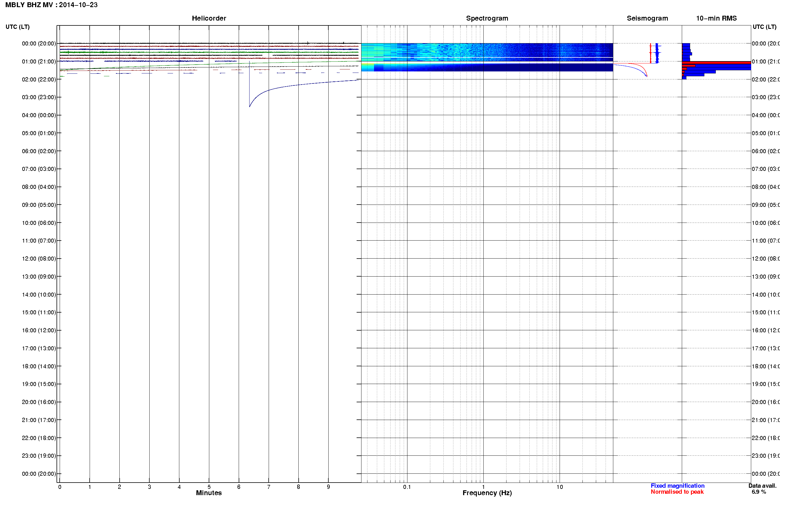The width and height of the screenshot is (812, 508).
Task: Click the right 'UTC (LT)' axis label
Action: 764,27
